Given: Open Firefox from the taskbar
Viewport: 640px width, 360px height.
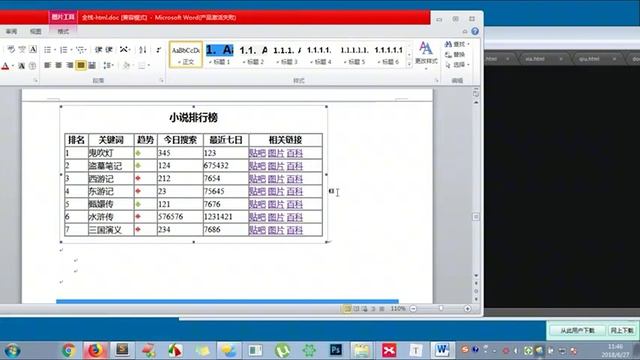Looking at the screenshot, I should (x=95, y=350).
